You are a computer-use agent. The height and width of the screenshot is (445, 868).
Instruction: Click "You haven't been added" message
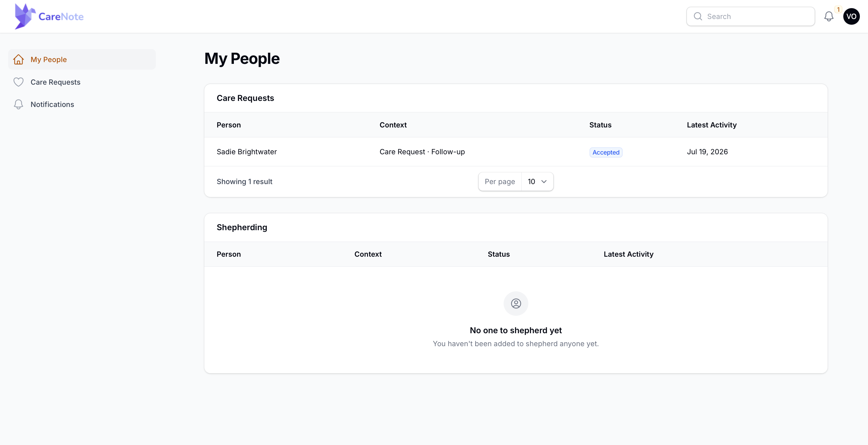click(x=516, y=343)
